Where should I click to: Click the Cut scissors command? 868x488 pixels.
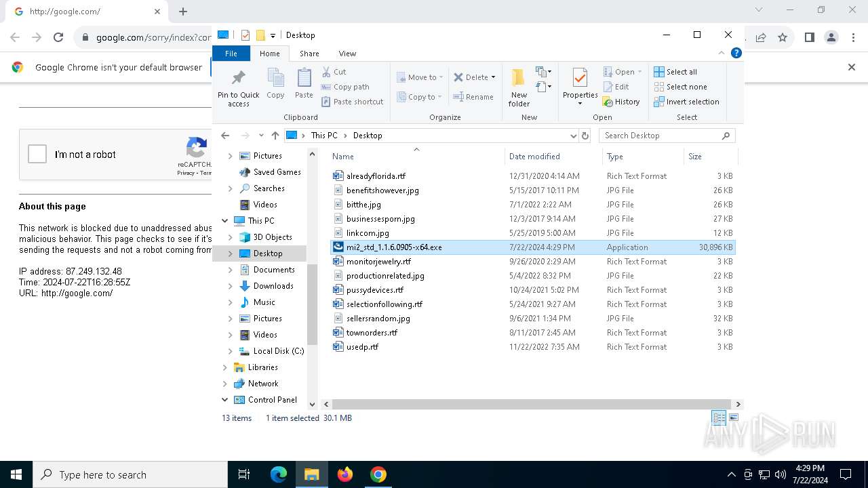334,72
